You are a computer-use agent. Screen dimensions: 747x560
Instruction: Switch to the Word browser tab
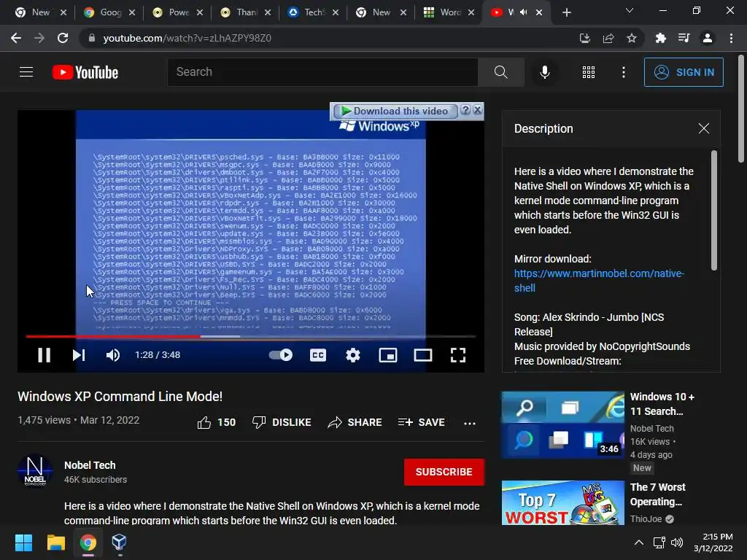click(x=449, y=12)
